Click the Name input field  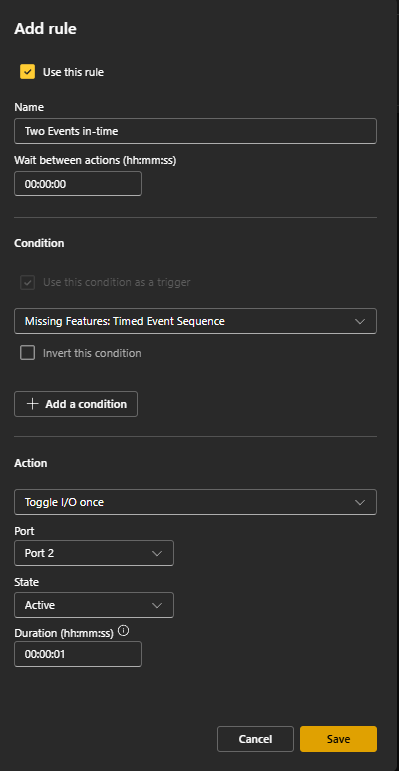(x=195, y=131)
